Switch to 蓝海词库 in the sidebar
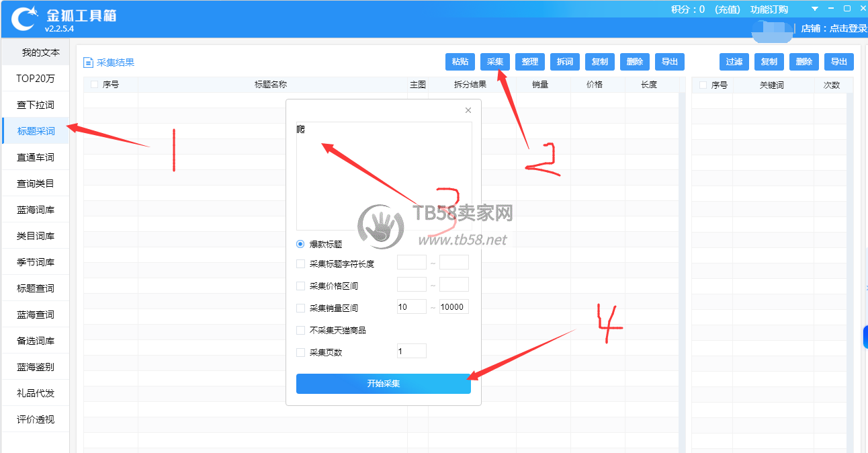This screenshot has width=868, height=453. [36, 210]
